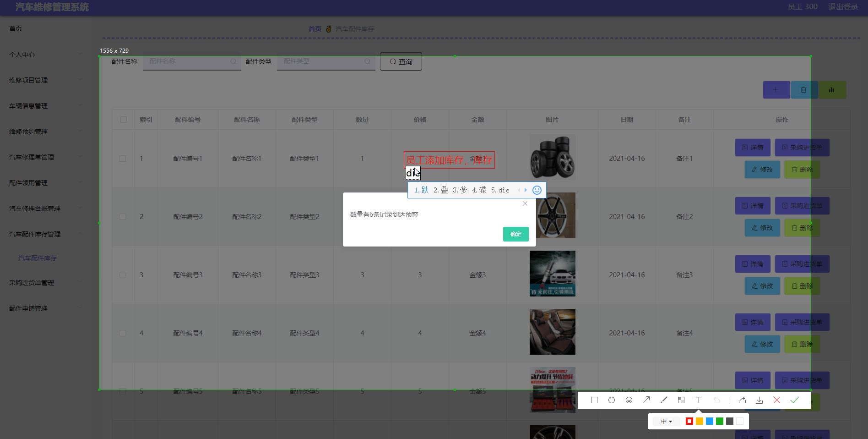This screenshot has height=439, width=868.
Task: Select the arrow annotation tool
Action: [x=646, y=400]
